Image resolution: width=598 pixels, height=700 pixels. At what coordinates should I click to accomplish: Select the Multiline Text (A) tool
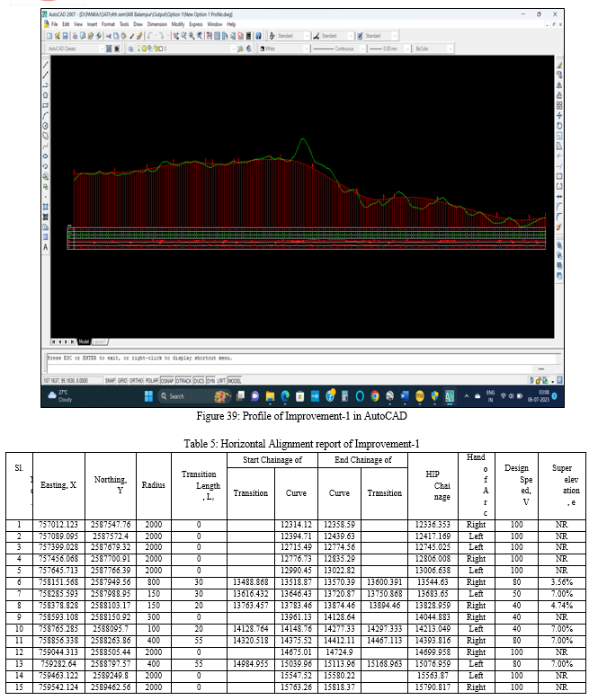(46, 247)
